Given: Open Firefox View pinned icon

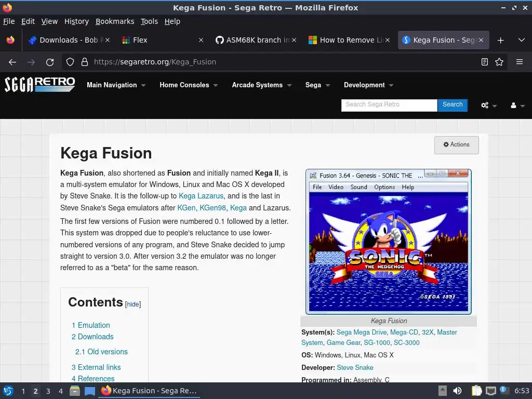Looking at the screenshot, I should pyautogui.click(x=10, y=40).
